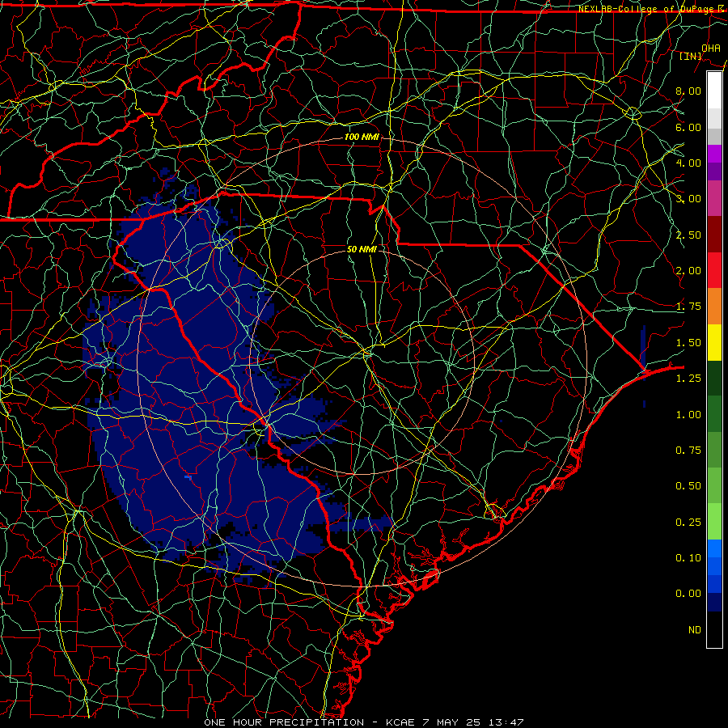
Task: Click the 0.00 legend value
Action: (x=688, y=594)
